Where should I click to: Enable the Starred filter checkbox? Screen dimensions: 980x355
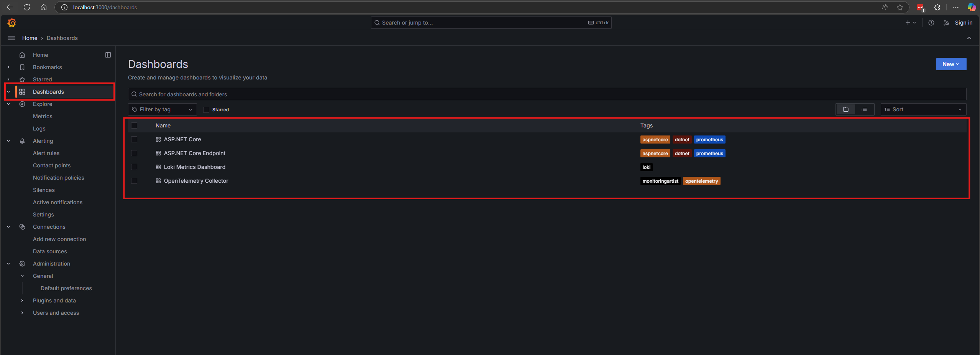[x=206, y=110]
